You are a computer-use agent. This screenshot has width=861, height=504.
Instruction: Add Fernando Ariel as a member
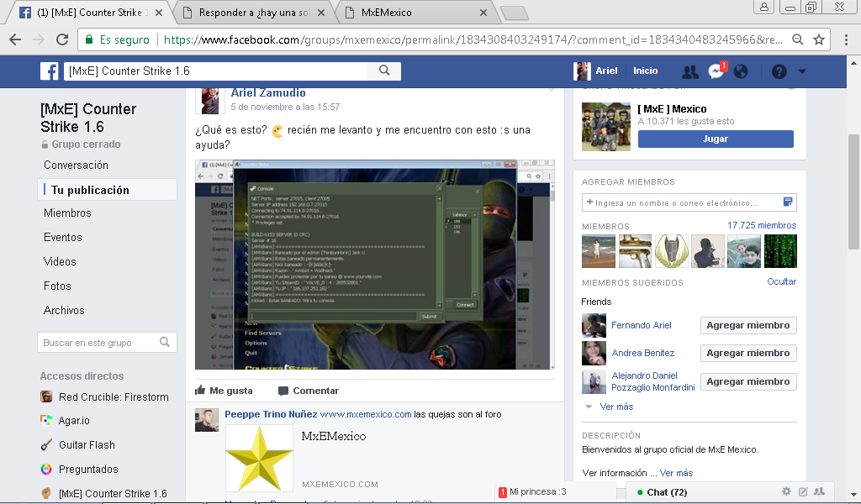[748, 325]
